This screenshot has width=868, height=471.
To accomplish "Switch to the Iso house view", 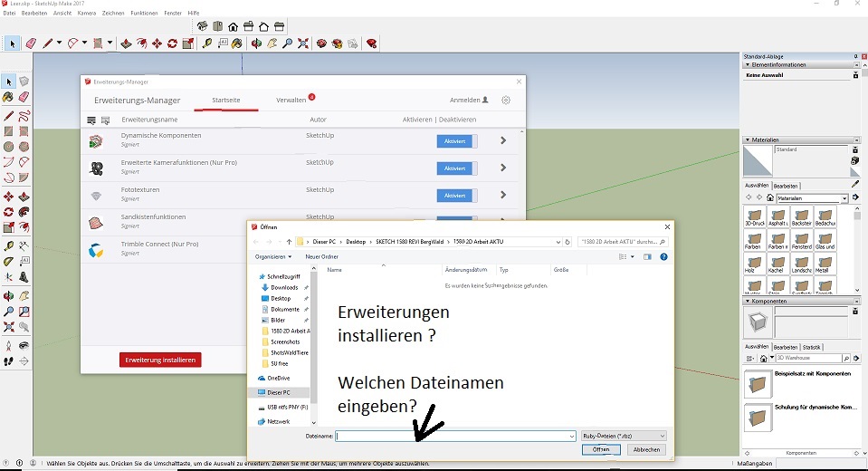I will (x=202, y=26).
